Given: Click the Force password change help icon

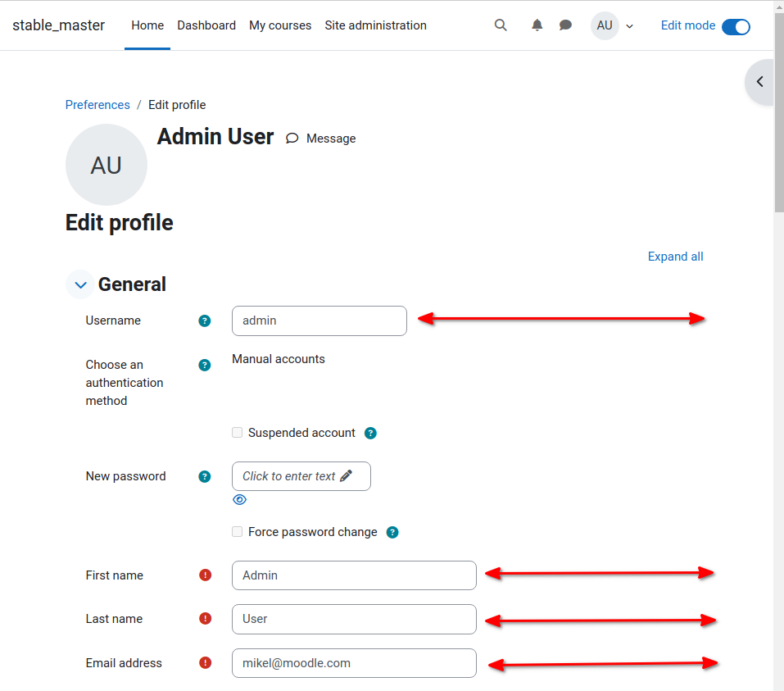Looking at the screenshot, I should click(392, 532).
